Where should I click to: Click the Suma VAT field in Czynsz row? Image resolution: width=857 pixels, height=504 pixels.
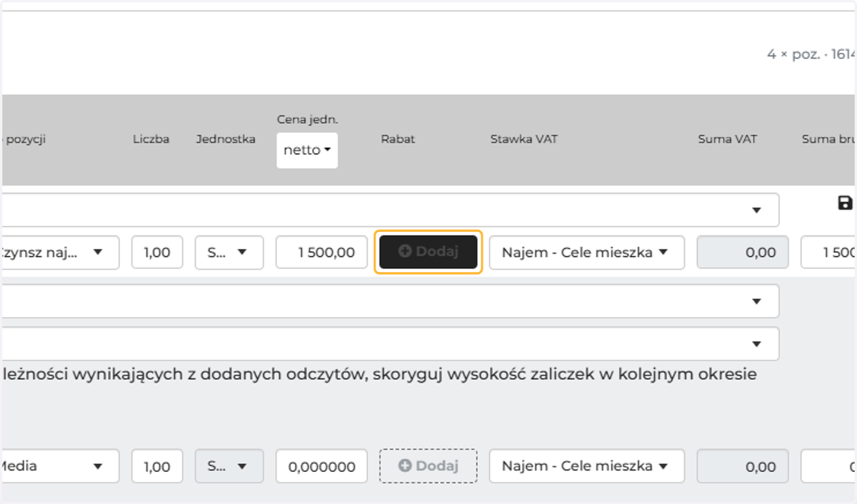(x=743, y=252)
